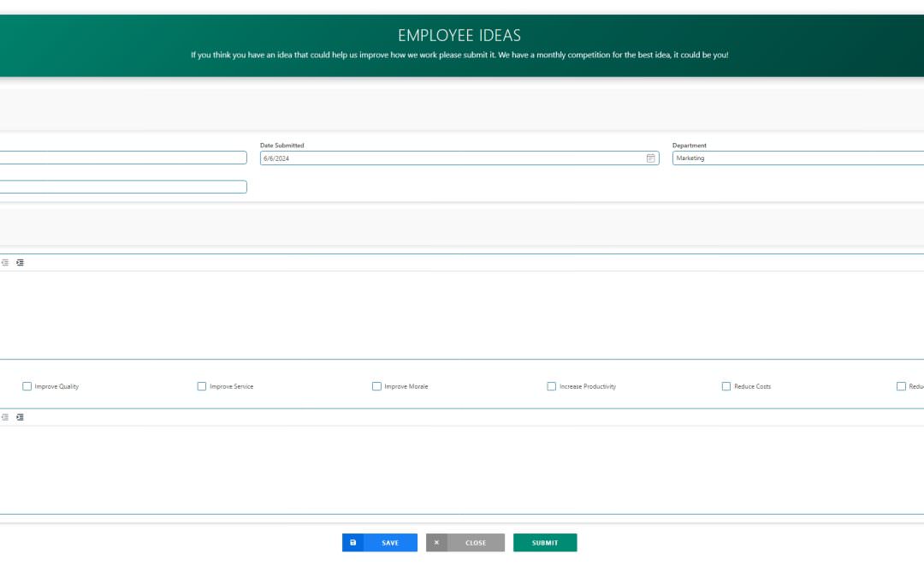Viewport: 924px width, 578px height.
Task: Tick the Improve Morale checkbox
Action: (x=376, y=386)
